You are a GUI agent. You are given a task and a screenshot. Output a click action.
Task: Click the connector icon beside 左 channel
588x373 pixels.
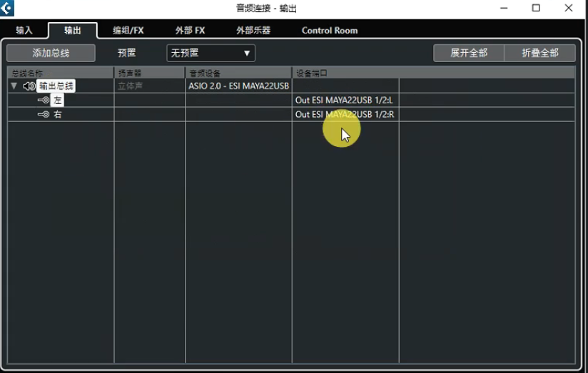44,101
